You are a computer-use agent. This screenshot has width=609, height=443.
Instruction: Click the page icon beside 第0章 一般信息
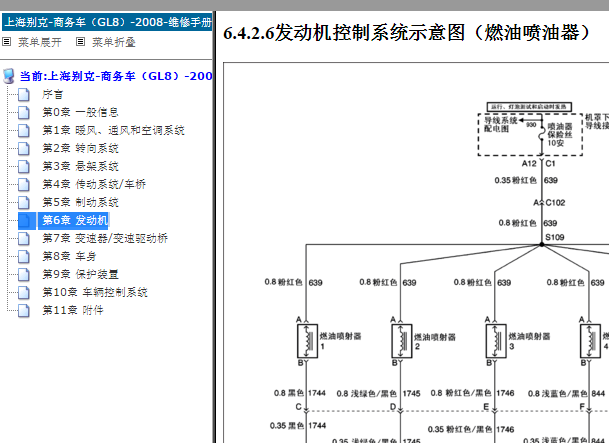(24, 112)
